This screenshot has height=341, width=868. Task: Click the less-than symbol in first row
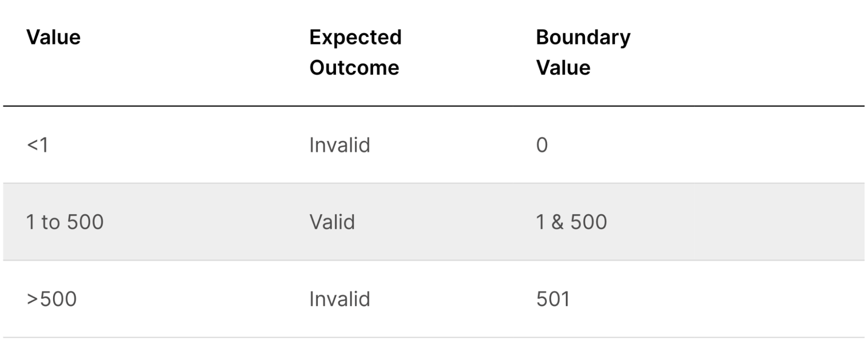coord(32,145)
